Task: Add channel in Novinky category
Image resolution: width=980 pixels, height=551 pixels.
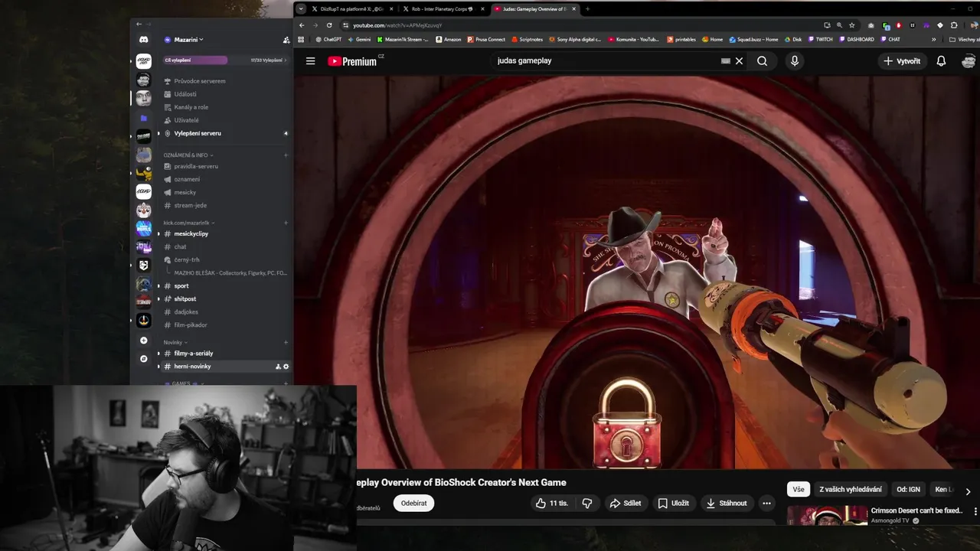Action: pos(286,342)
